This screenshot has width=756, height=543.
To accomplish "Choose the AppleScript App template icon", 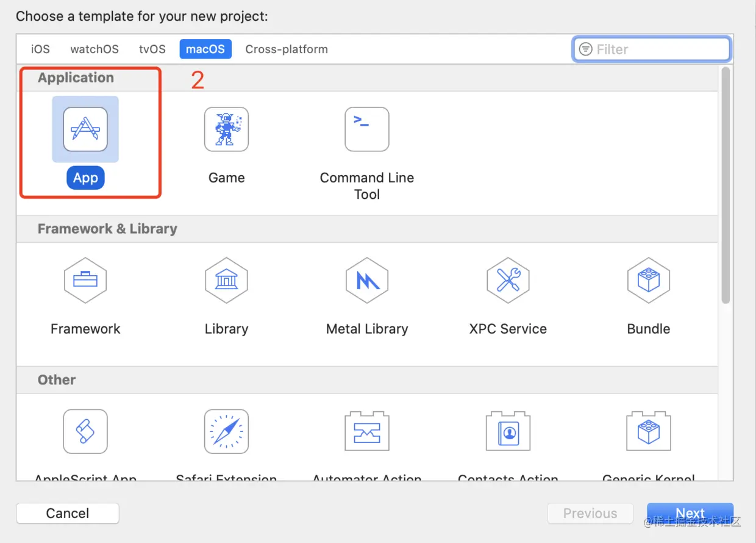I will pos(85,431).
